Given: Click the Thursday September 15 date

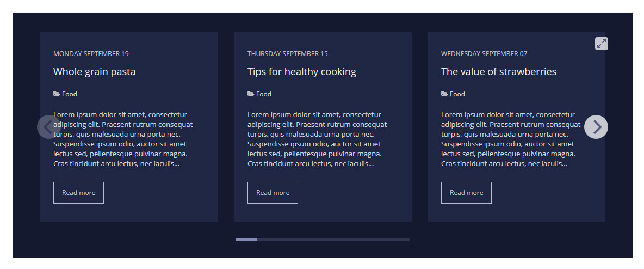Looking at the screenshot, I should 287,54.
